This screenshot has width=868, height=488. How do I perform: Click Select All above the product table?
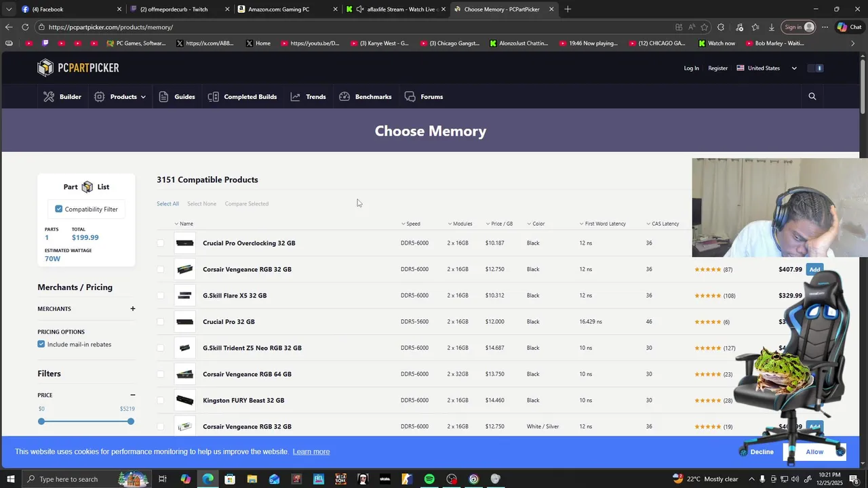point(167,204)
